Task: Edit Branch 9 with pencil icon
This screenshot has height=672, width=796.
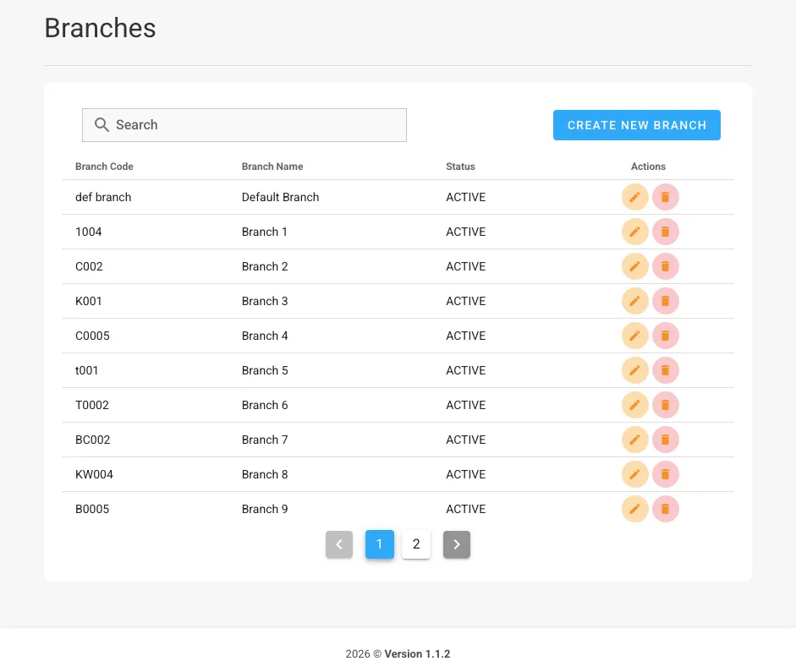Action: pos(634,509)
